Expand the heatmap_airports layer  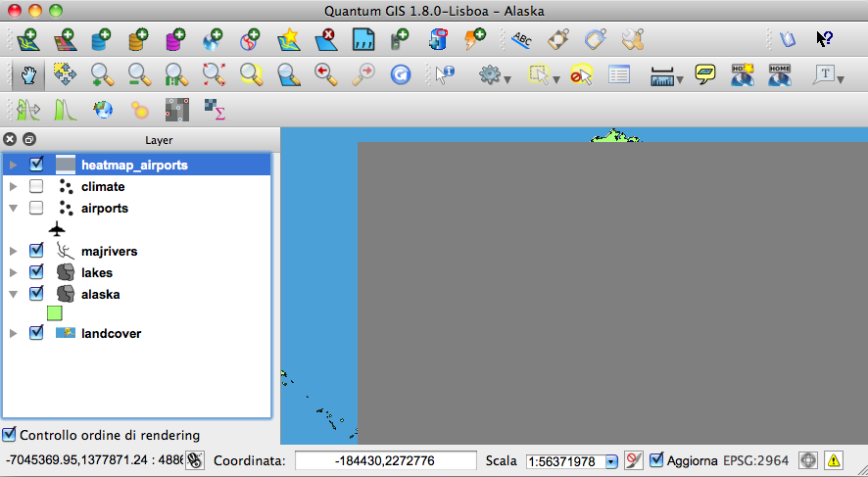[x=14, y=165]
